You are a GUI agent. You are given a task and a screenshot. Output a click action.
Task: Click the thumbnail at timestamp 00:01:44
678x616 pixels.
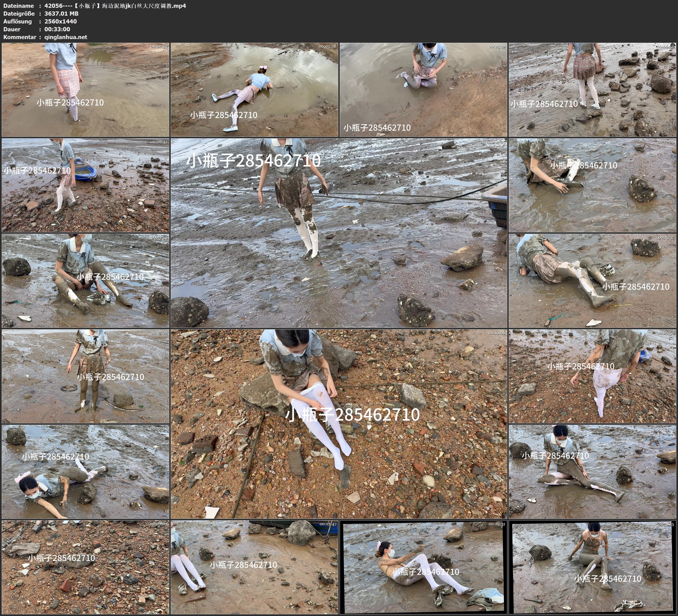point(85,89)
